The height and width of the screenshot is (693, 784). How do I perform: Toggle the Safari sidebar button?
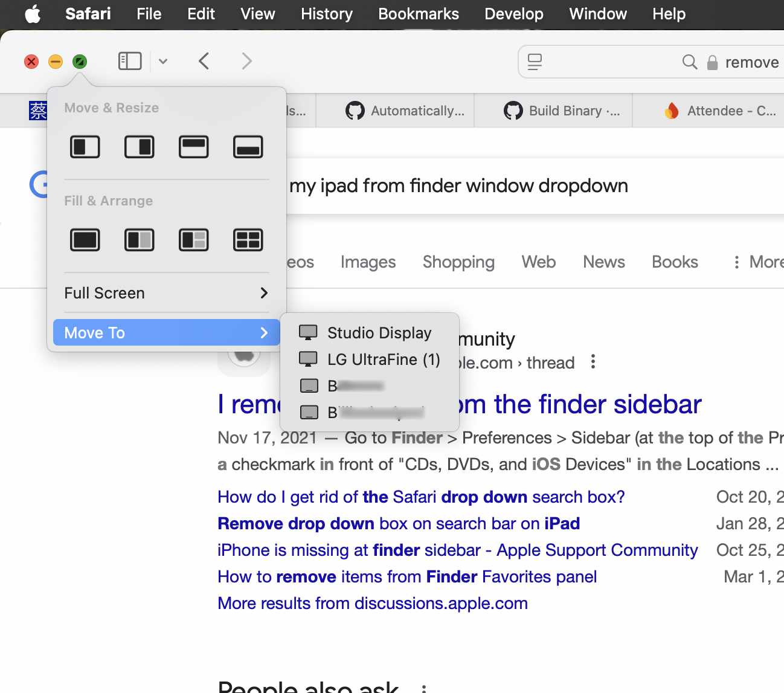point(130,61)
